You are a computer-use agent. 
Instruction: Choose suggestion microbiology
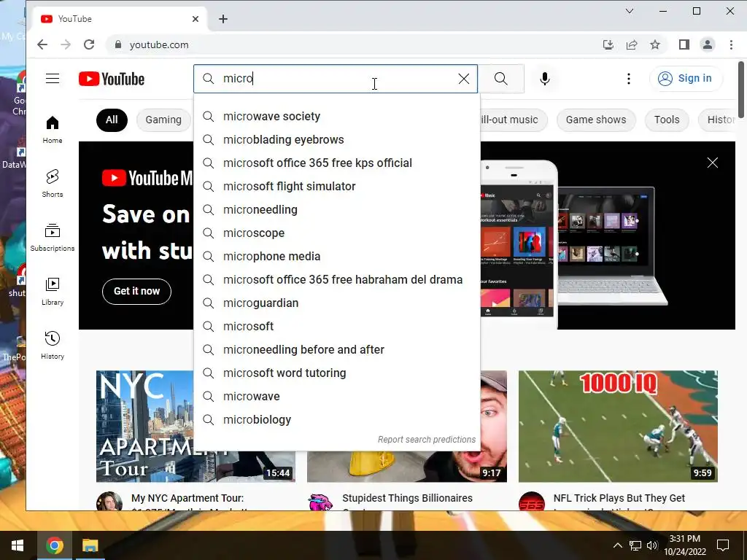click(x=337, y=419)
